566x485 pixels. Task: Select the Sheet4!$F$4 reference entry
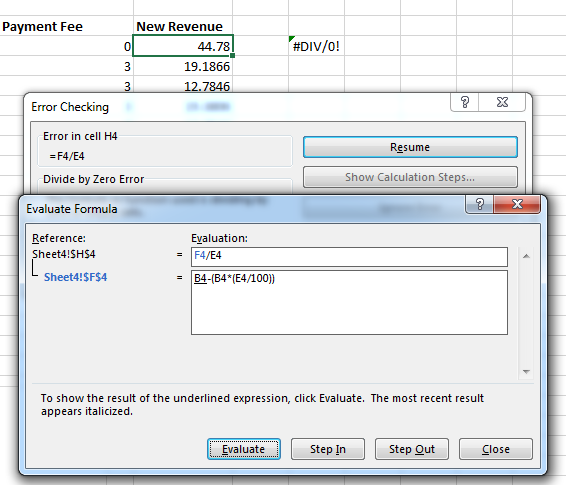click(75, 277)
